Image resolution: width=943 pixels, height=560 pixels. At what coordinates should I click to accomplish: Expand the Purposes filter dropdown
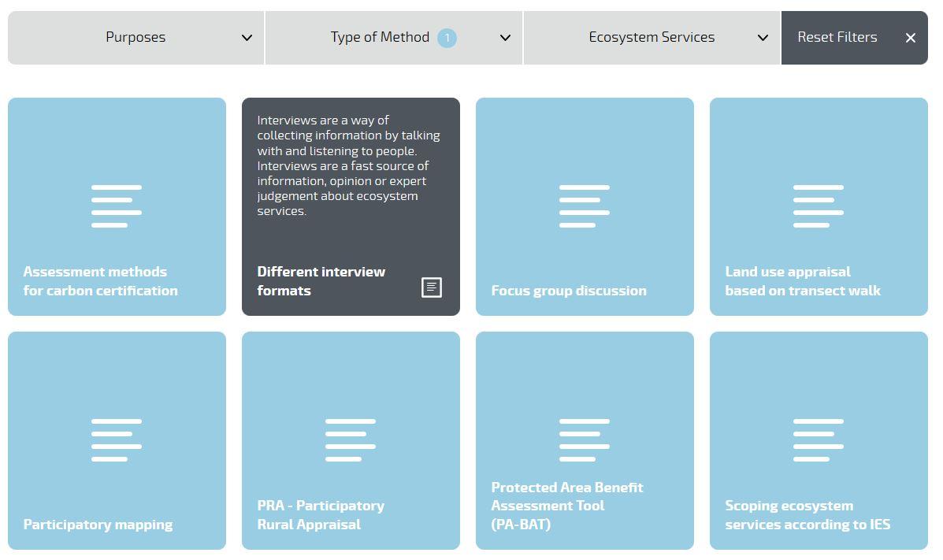[x=136, y=37]
